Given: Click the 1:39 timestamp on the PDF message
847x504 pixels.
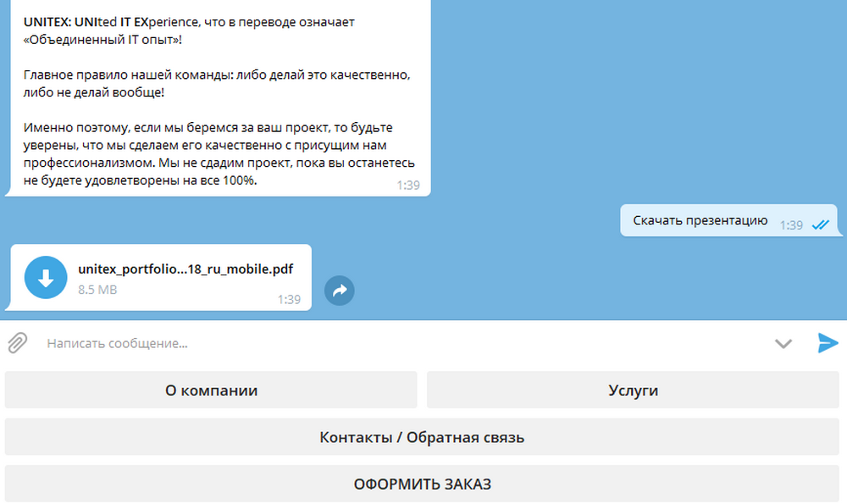Looking at the screenshot, I should pos(289,299).
